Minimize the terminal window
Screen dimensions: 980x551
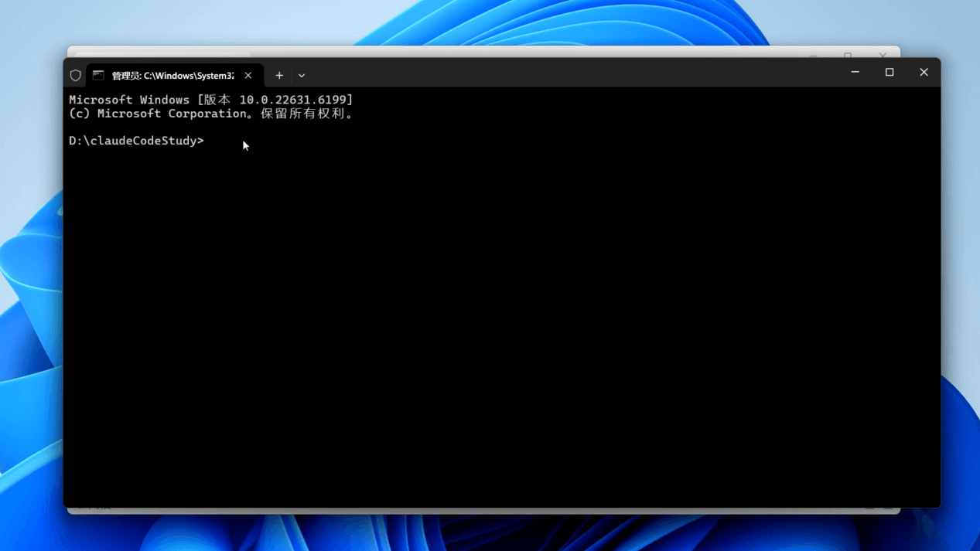pyautogui.click(x=855, y=73)
